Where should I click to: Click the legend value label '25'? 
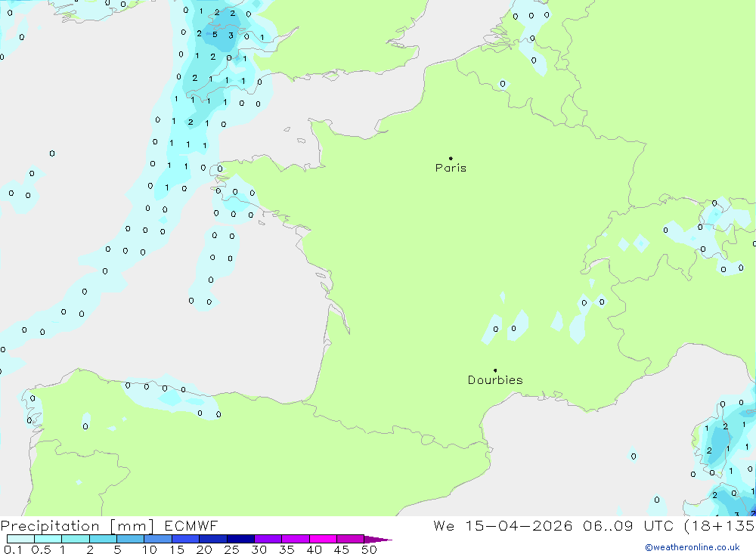tap(231, 549)
